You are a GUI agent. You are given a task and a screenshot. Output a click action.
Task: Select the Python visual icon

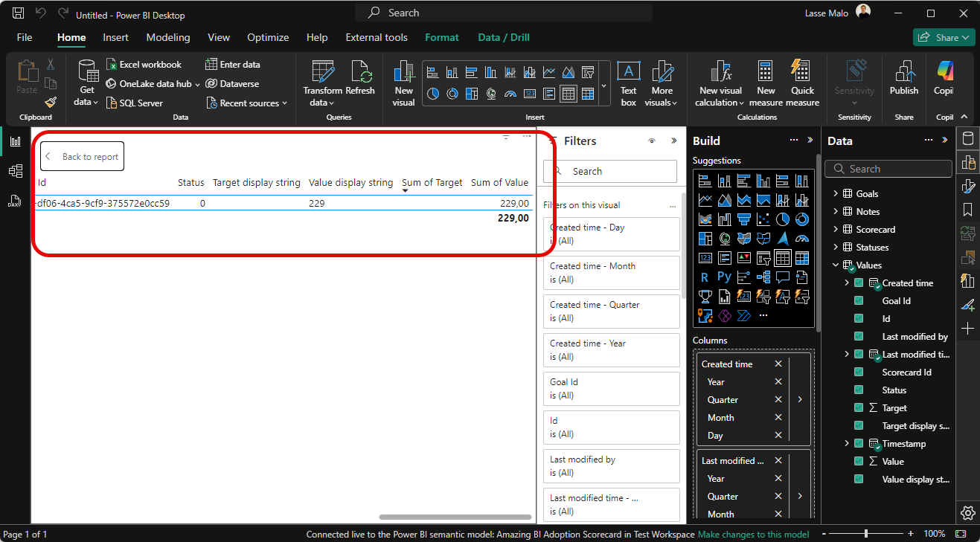tap(724, 277)
